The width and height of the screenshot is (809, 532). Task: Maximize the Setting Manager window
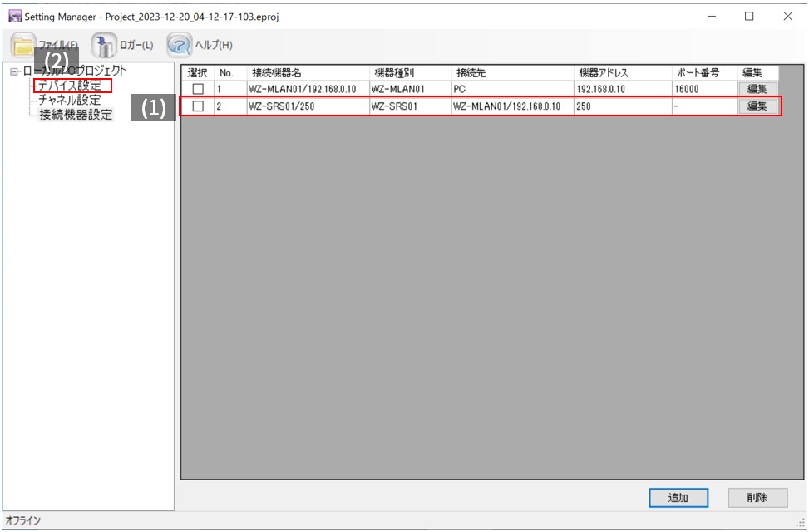point(749,16)
